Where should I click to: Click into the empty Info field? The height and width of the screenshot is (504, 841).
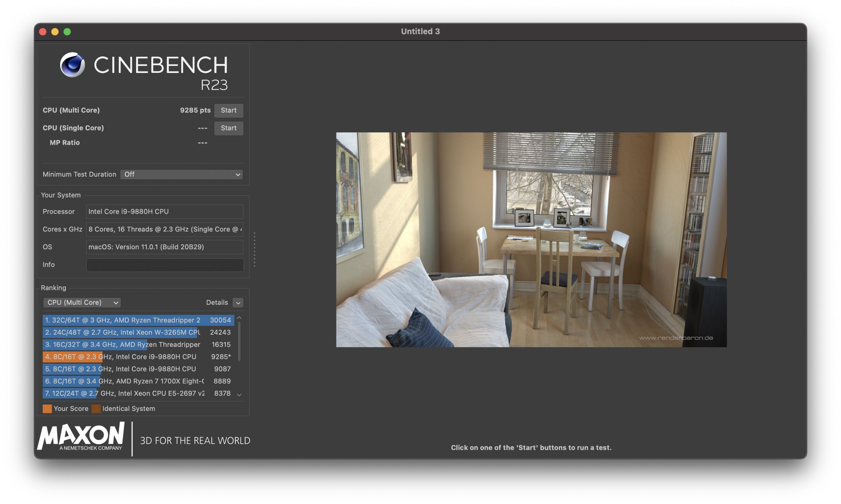[165, 264]
